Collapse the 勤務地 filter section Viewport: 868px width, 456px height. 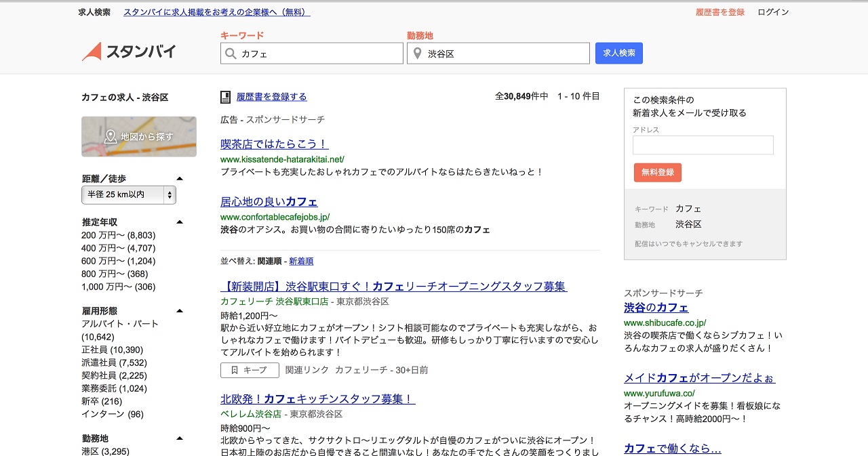click(x=180, y=438)
